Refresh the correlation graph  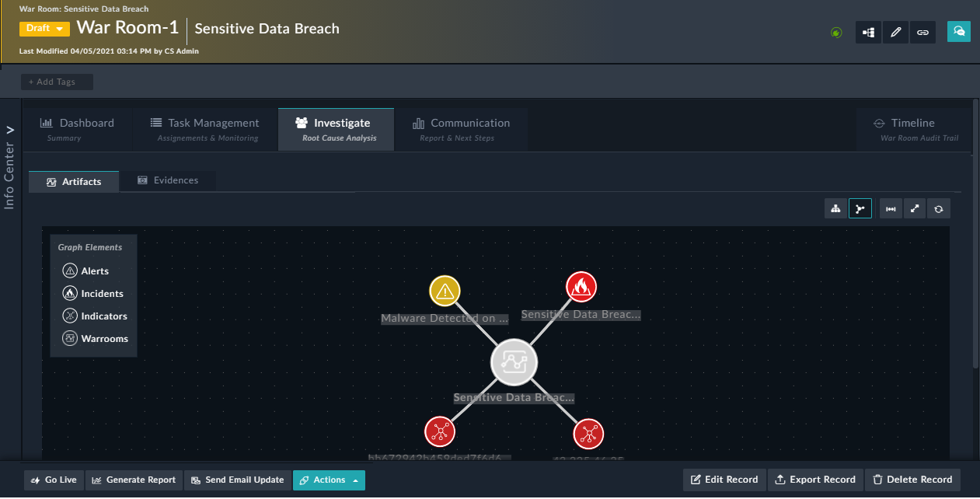939,208
